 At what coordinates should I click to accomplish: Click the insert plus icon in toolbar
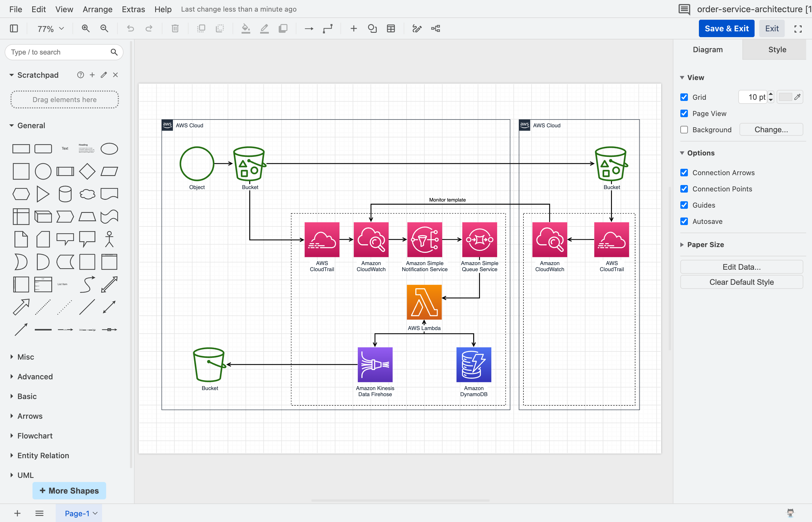tap(354, 28)
